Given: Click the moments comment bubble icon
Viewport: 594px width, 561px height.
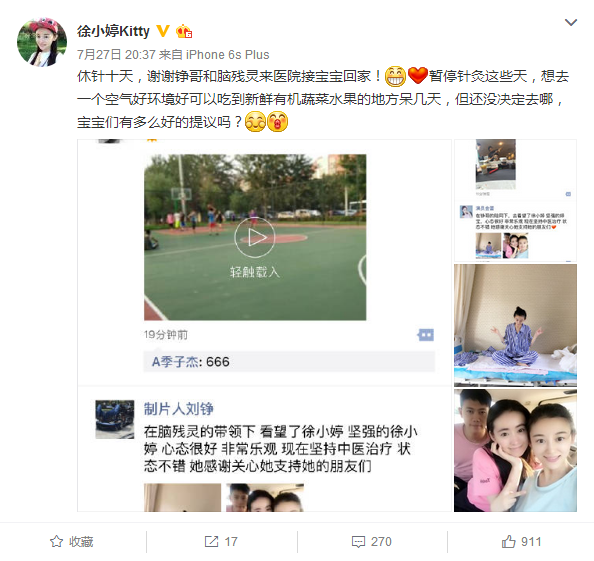Looking at the screenshot, I should coord(426,335).
